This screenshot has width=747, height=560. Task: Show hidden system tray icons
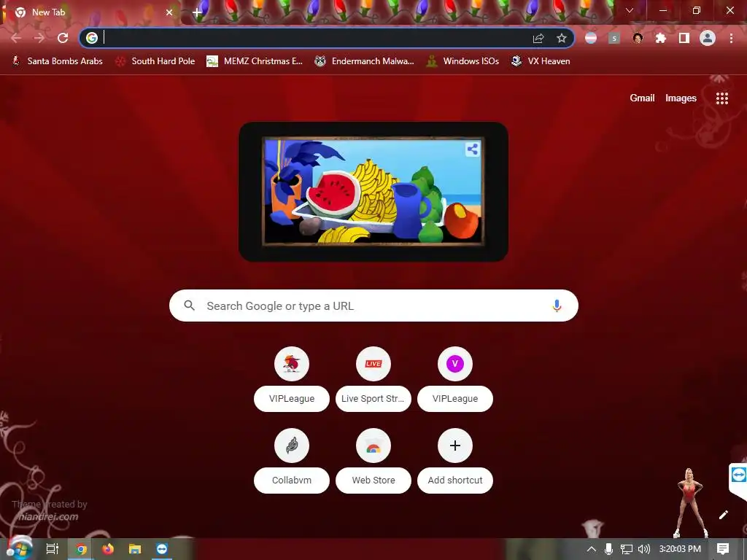click(591, 549)
